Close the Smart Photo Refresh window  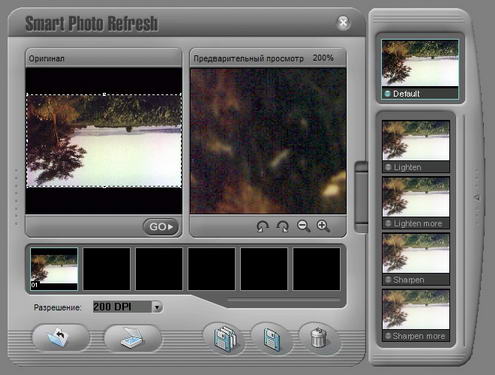[x=343, y=23]
